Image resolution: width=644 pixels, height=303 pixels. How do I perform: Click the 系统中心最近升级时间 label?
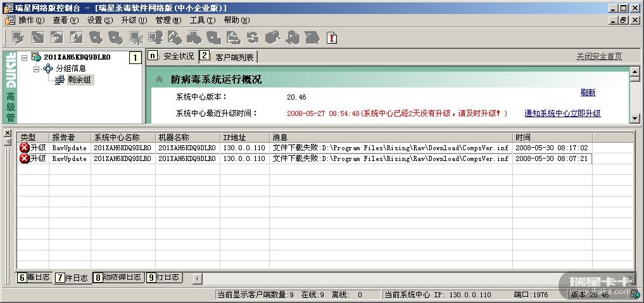click(x=217, y=113)
